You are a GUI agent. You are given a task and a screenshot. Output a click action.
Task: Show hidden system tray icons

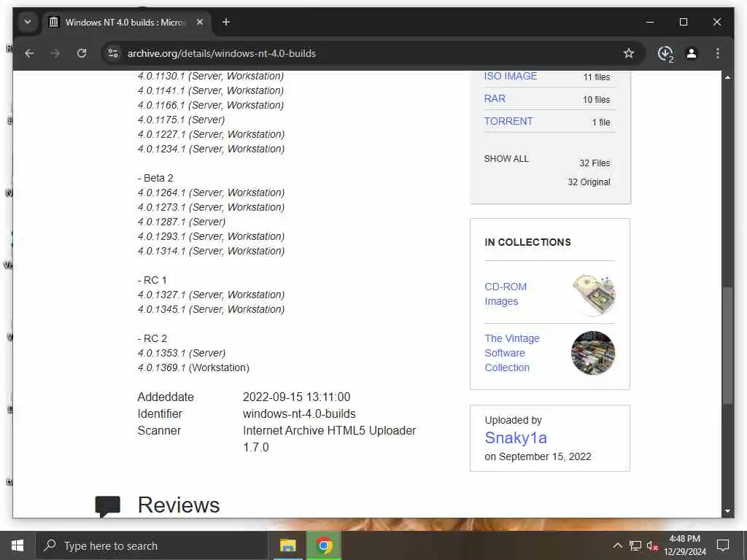(x=617, y=545)
